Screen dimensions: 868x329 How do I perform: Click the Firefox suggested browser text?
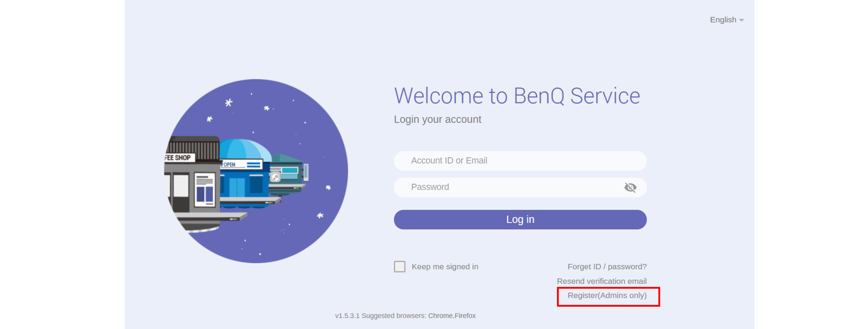coord(465,316)
